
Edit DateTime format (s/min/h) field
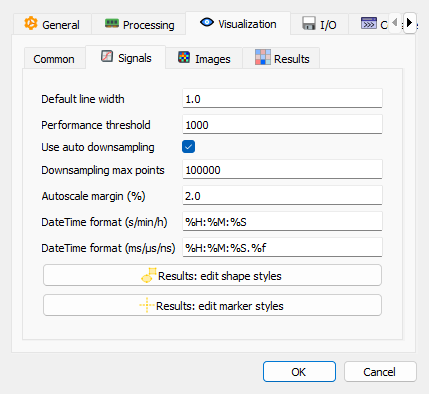click(282, 222)
